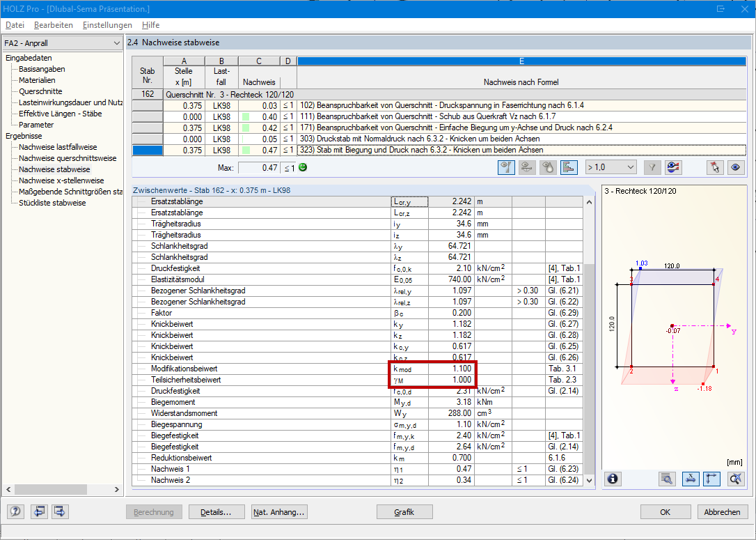Select Basisangaben in the navigator
The height and width of the screenshot is (540, 756).
pos(42,69)
